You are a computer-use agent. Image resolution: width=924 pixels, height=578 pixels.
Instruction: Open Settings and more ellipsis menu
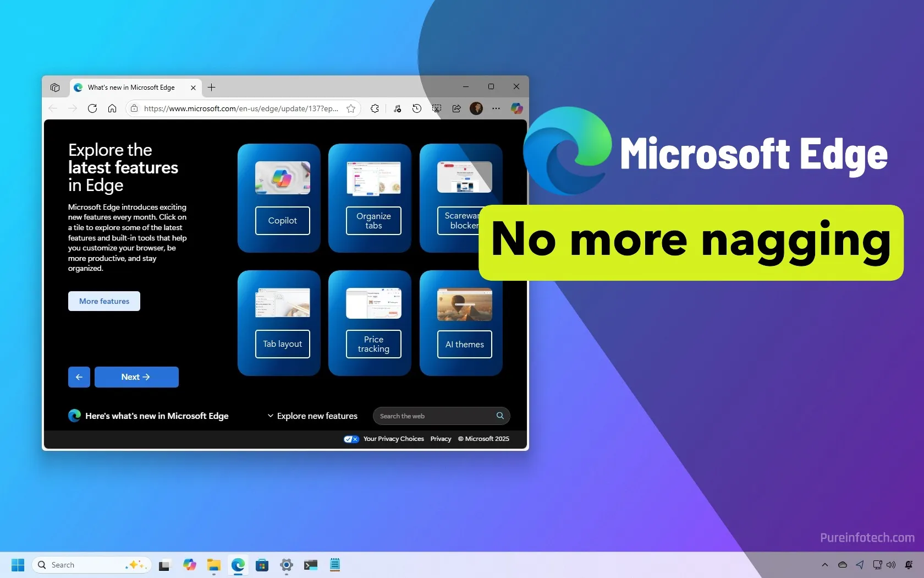click(x=496, y=108)
